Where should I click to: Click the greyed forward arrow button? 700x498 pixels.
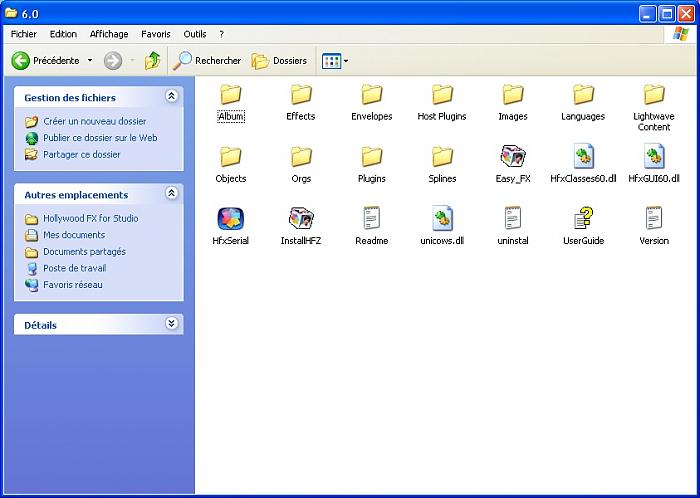113,61
